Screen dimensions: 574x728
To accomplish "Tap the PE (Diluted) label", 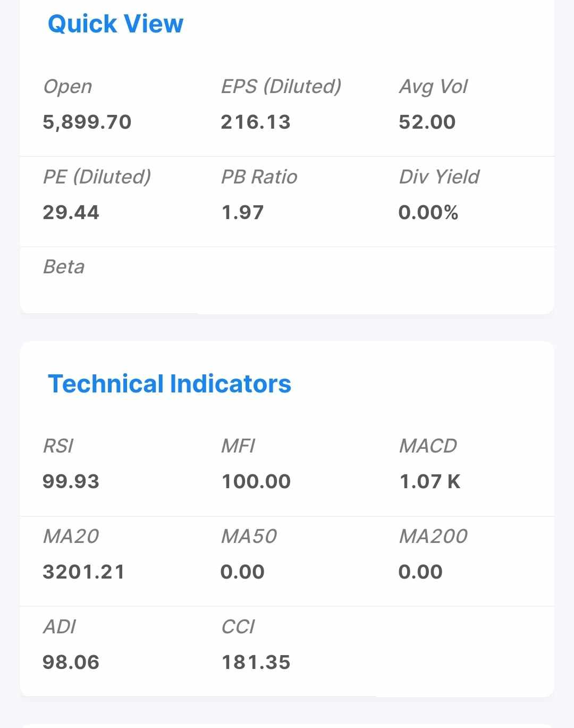I will pos(97,177).
